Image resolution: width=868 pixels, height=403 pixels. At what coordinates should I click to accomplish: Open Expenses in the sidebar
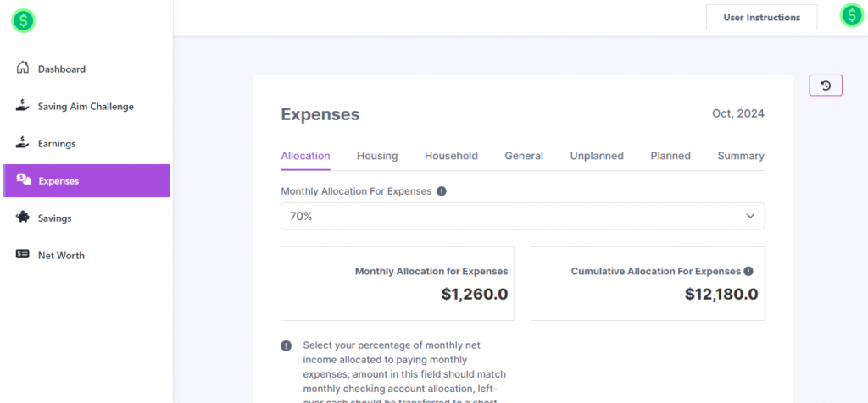86,180
